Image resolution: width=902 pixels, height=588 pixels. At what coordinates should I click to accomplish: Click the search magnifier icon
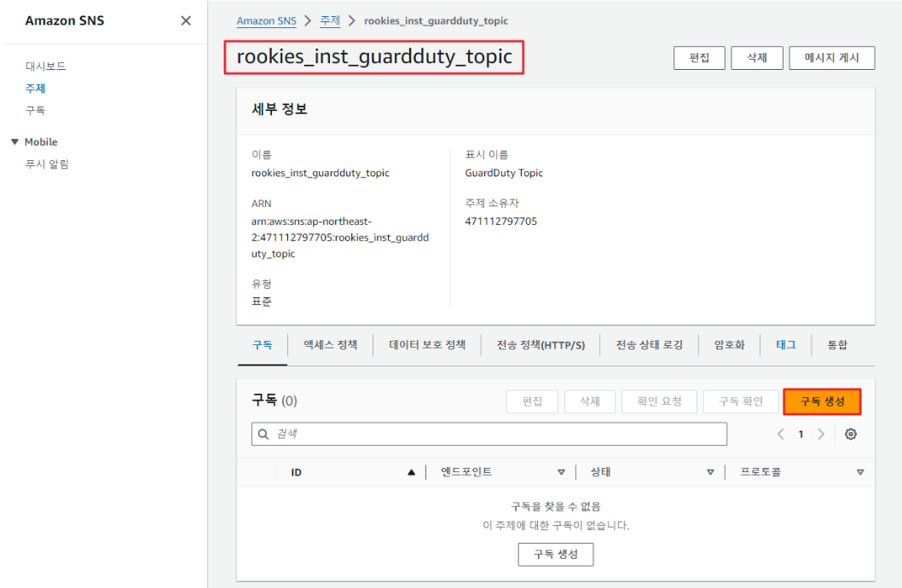click(263, 434)
